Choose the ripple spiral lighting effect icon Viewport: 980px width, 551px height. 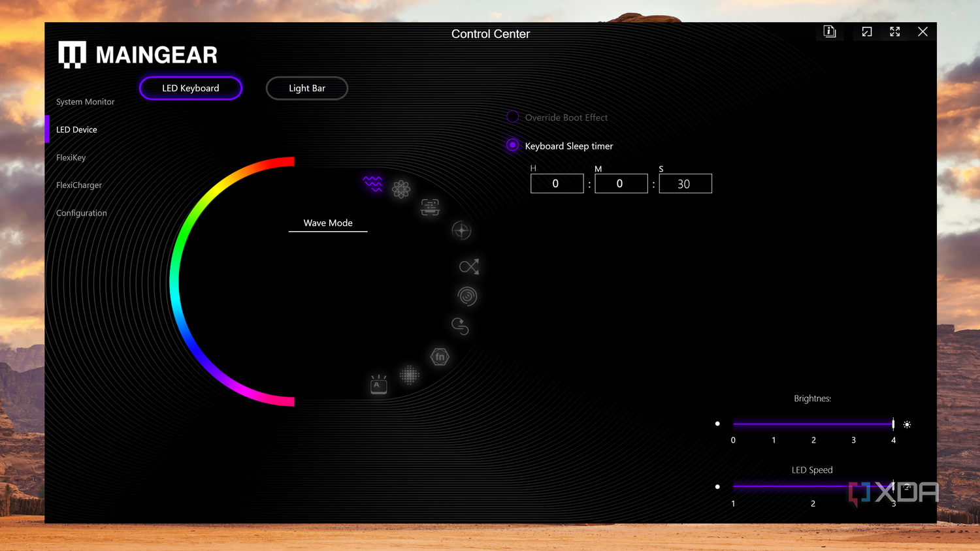467,296
